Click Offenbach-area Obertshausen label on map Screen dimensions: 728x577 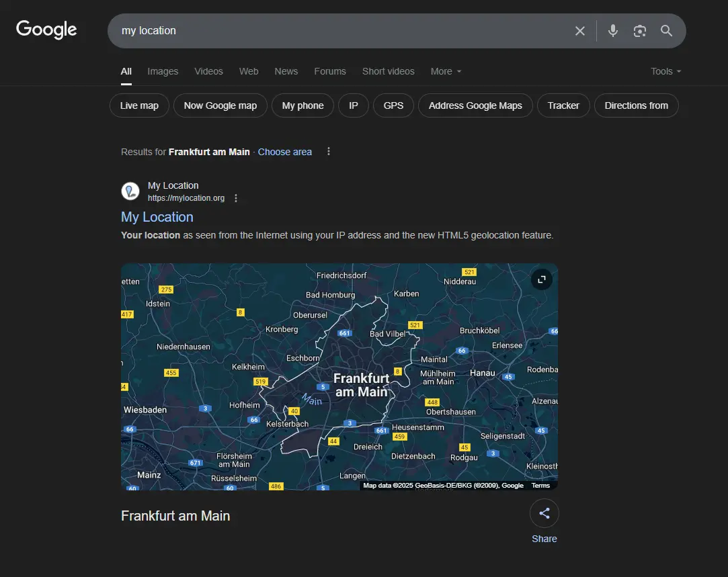pos(451,412)
